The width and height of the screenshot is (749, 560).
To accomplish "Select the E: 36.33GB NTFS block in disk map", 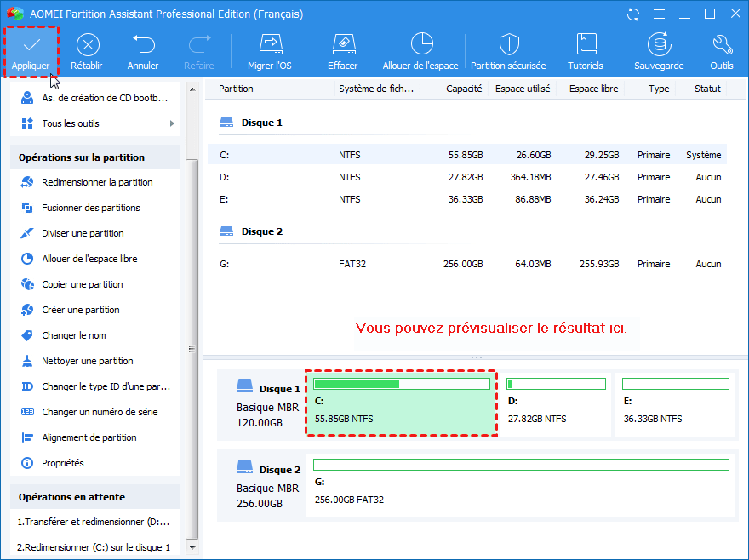I will point(674,405).
